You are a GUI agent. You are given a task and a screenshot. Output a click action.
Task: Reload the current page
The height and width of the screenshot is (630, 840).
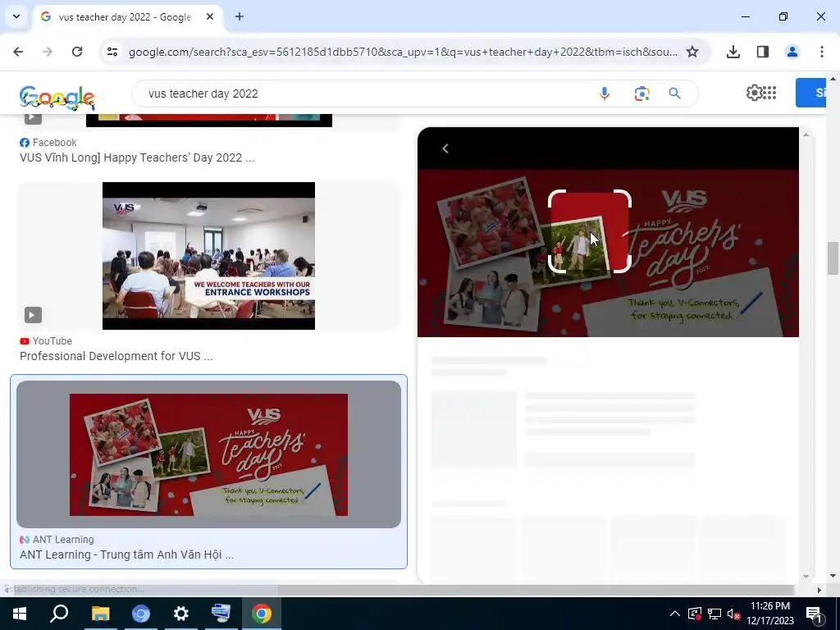(x=77, y=52)
